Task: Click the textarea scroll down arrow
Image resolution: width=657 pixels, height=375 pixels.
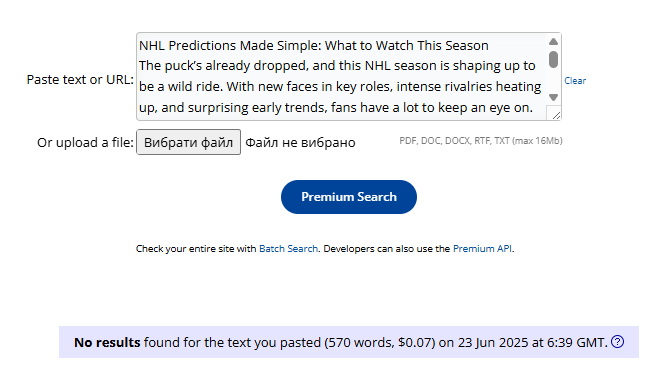Action: tap(553, 97)
